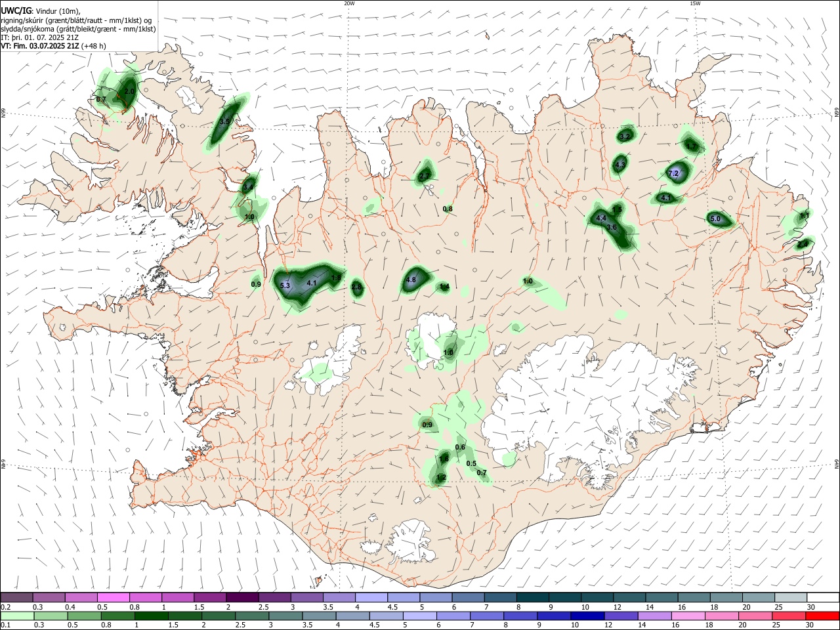Click the 5.0 rainfall value in the east
This screenshot has width=840, height=630.
[715, 219]
